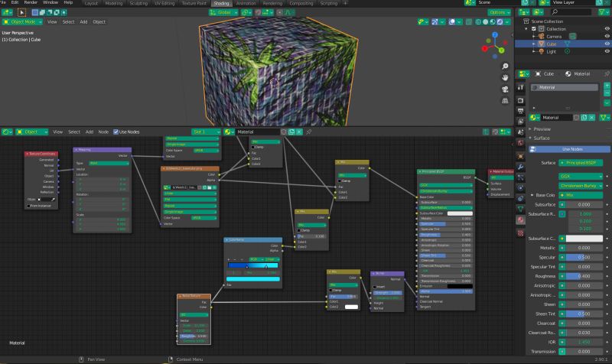Open the Object Mode dropdown in viewport
This screenshot has height=364, width=612.
point(23,22)
